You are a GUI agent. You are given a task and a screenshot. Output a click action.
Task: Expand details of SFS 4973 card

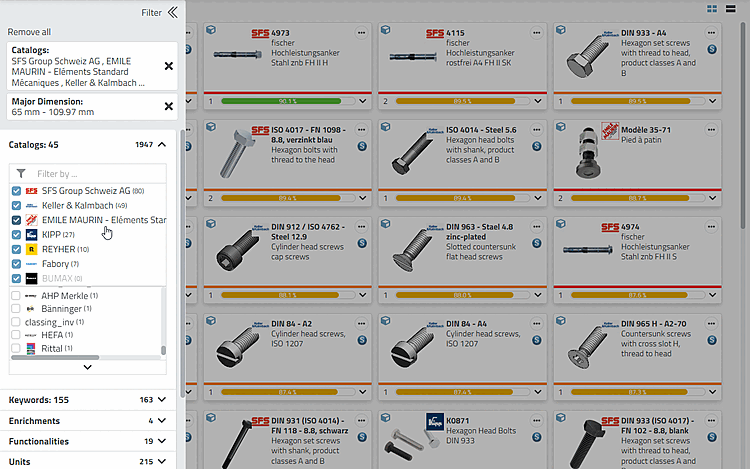[363, 101]
